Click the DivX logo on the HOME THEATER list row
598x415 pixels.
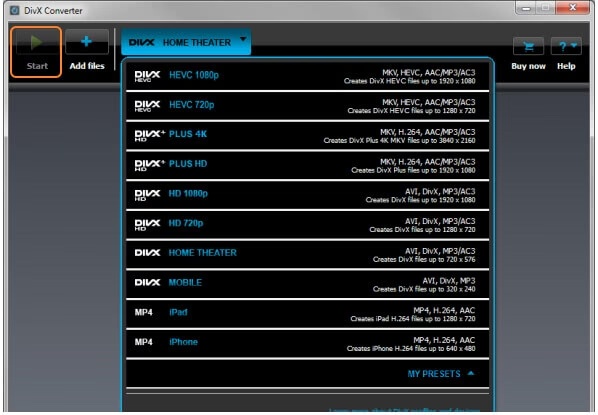tap(147, 253)
